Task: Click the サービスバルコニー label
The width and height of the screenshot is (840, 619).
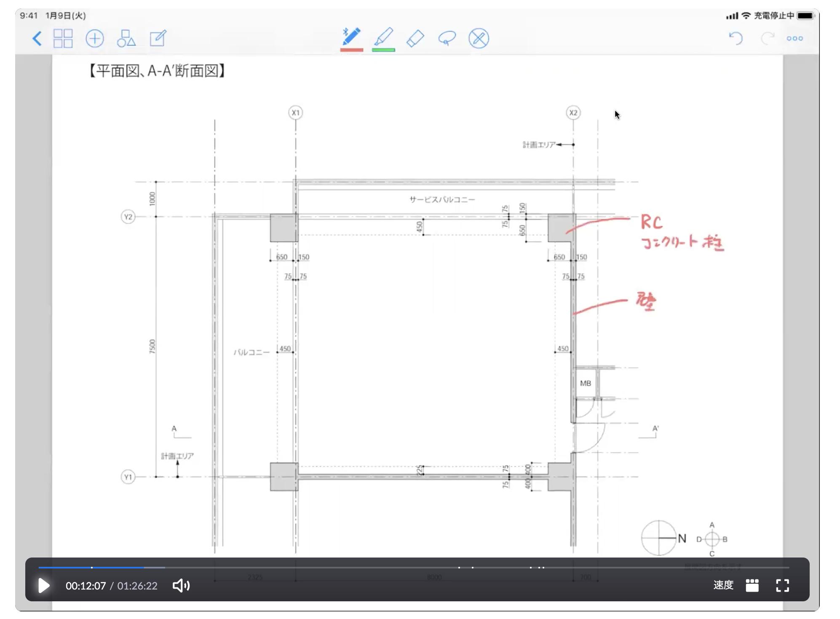Action: tap(442, 199)
